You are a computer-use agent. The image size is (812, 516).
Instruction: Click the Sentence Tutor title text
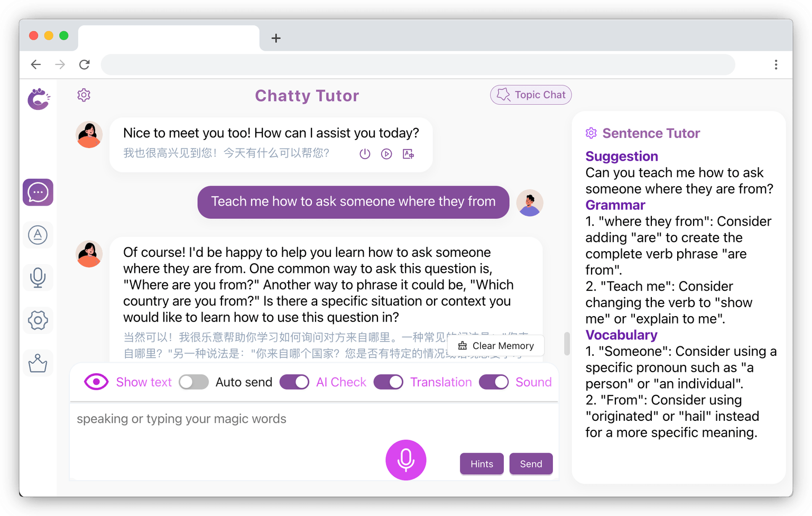point(651,133)
